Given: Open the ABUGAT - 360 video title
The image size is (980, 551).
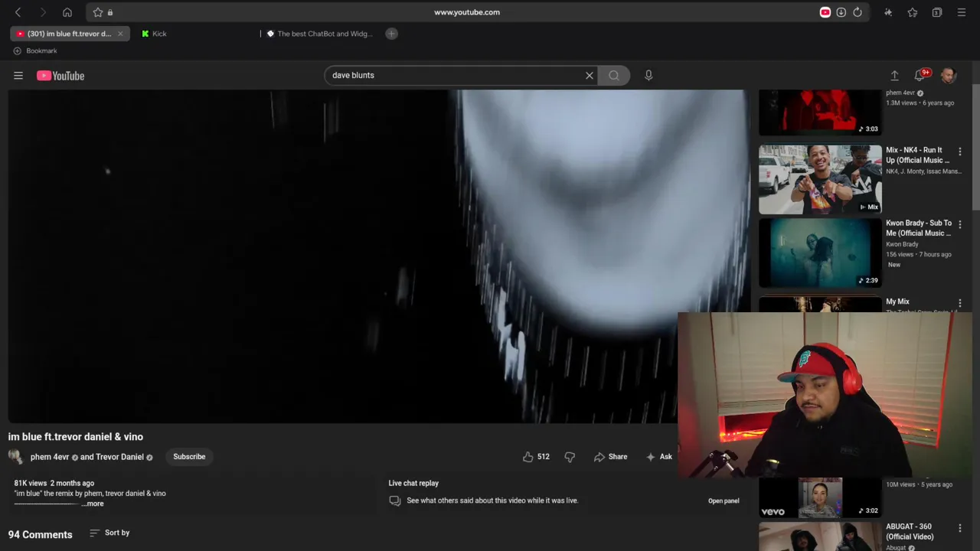Looking at the screenshot, I should (x=910, y=532).
